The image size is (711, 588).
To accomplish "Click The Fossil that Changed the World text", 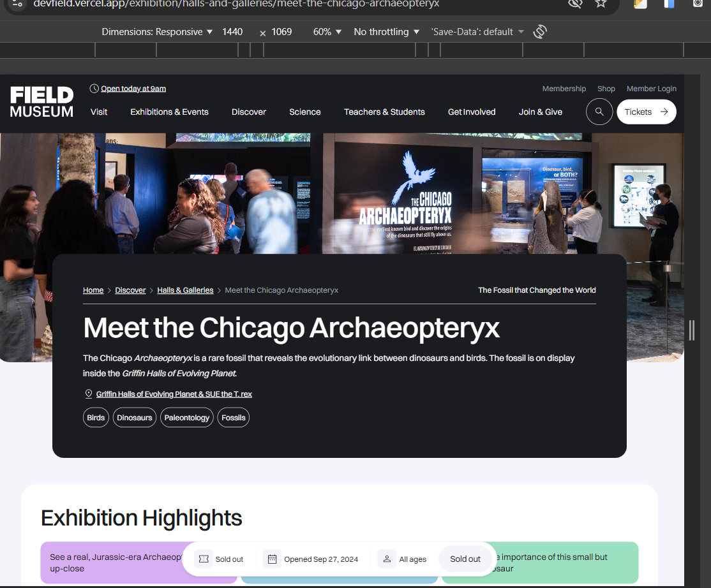I will pyautogui.click(x=537, y=290).
